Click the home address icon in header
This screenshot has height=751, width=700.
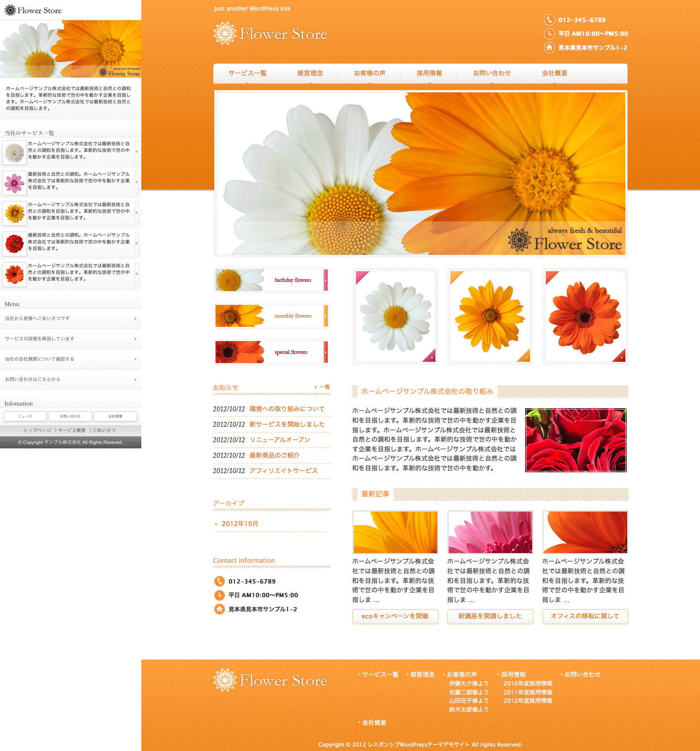(549, 47)
